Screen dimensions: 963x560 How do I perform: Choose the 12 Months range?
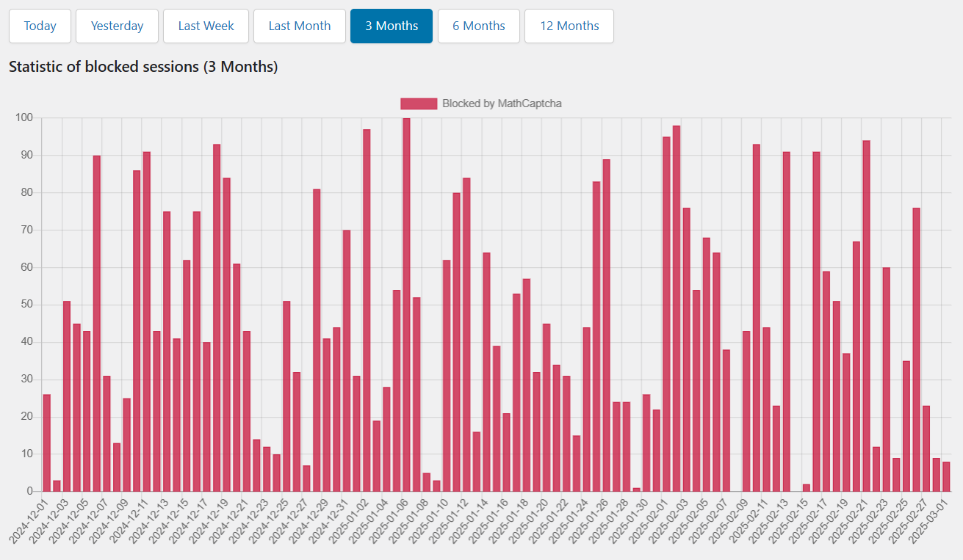point(569,26)
